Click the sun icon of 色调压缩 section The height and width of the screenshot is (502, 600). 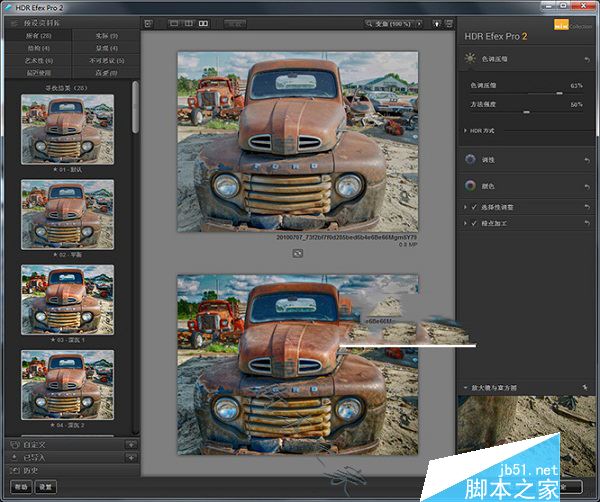(x=470, y=59)
